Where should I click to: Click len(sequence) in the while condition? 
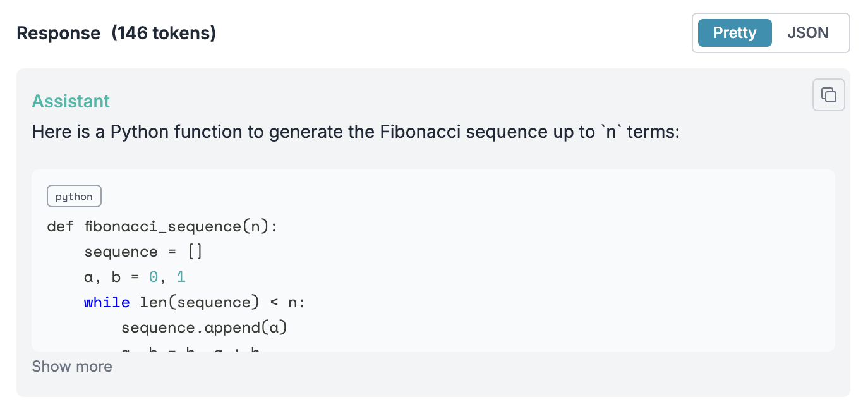(x=200, y=302)
